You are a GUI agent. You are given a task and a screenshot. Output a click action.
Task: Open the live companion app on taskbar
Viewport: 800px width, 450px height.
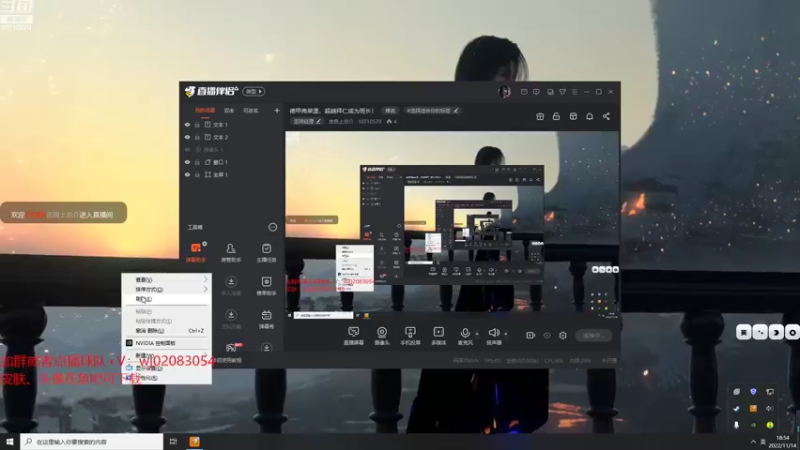click(194, 441)
